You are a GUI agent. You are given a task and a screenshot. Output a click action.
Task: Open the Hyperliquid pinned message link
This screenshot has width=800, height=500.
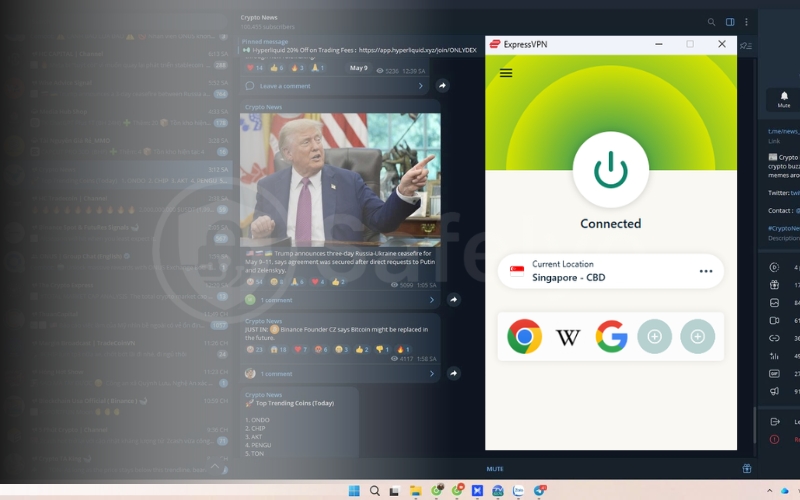pyautogui.click(x=417, y=50)
